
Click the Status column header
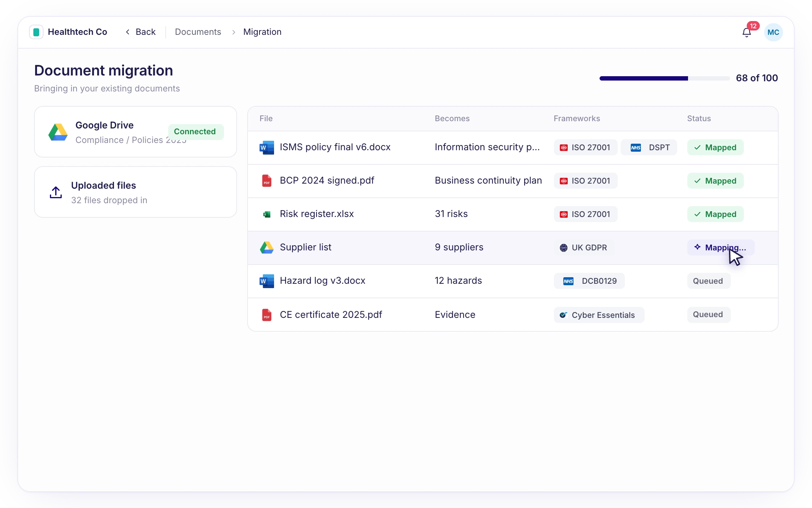699,118
